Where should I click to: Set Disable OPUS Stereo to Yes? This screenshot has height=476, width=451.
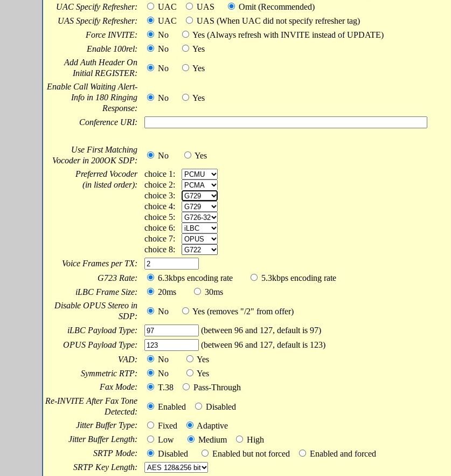point(185,311)
